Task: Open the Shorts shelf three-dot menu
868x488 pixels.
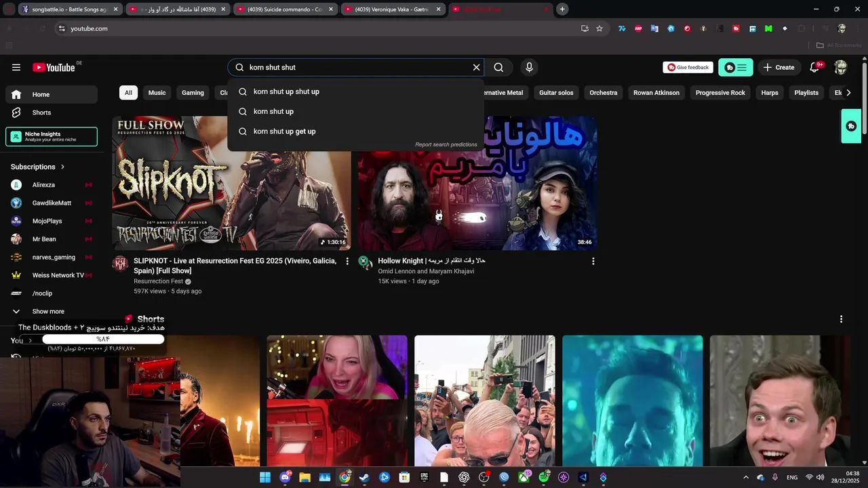Action: click(x=841, y=319)
